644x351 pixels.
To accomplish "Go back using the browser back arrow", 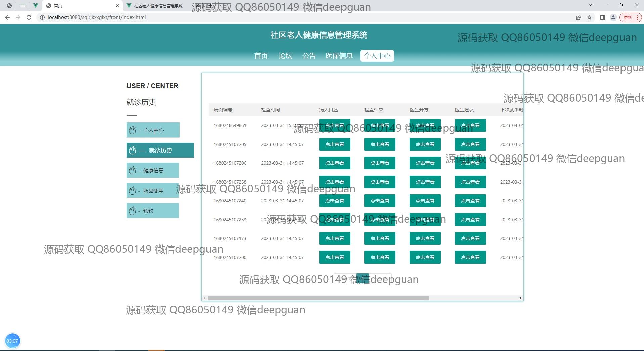I will coord(7,17).
